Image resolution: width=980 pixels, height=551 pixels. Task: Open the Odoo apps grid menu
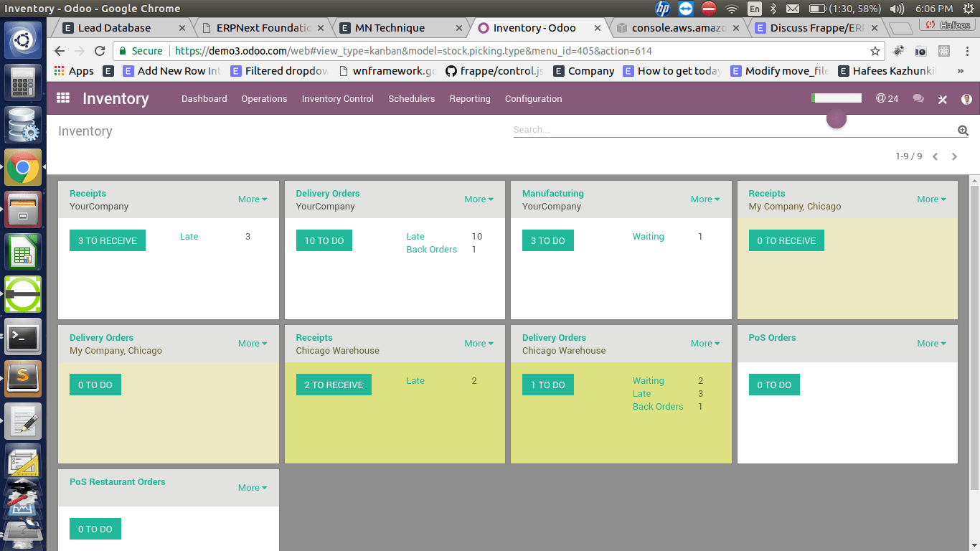click(x=63, y=98)
